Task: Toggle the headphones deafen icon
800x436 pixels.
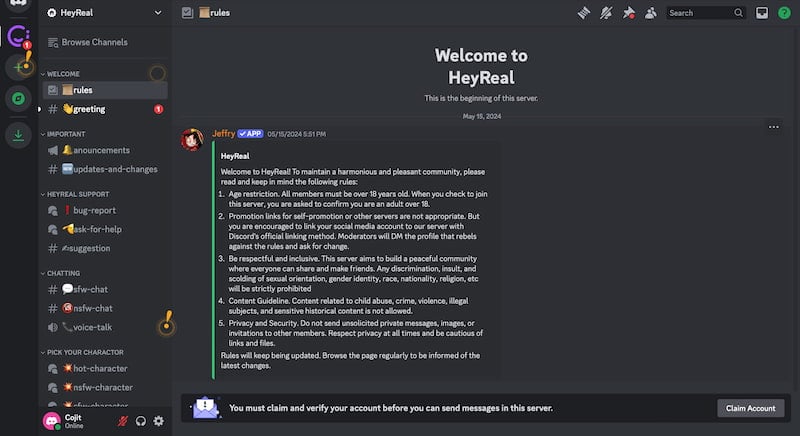Action: 141,421
